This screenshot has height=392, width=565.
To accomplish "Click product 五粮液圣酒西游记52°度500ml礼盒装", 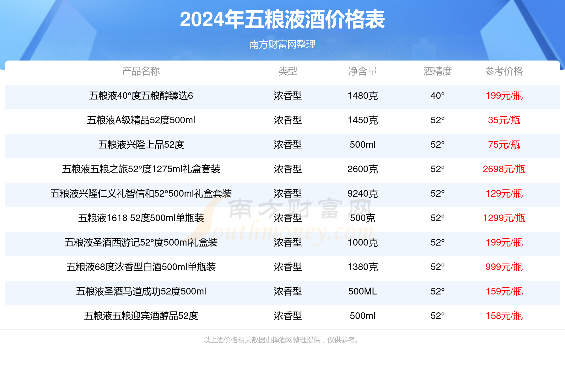I will (141, 242).
